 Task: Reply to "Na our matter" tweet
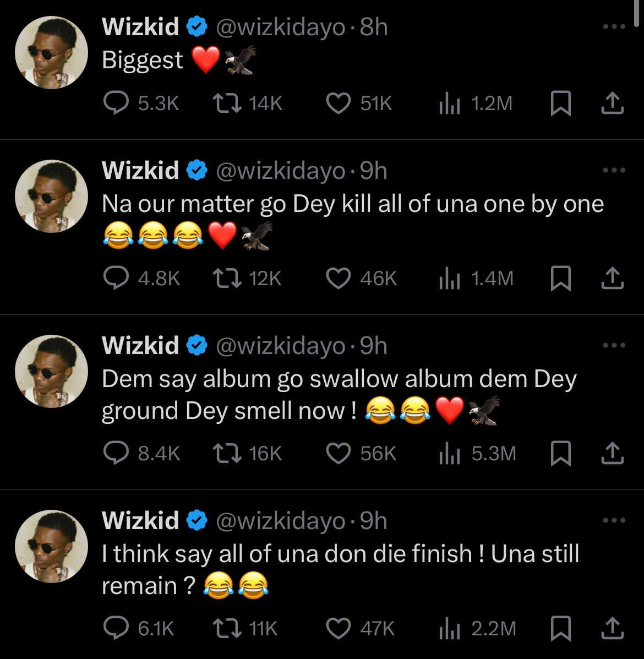tap(117, 279)
